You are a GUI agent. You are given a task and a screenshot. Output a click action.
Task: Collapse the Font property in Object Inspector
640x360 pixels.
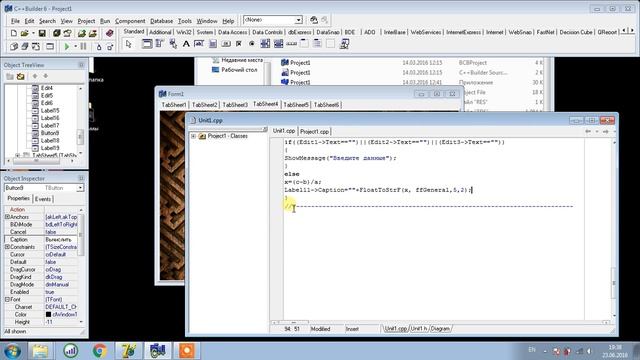coord(7,300)
